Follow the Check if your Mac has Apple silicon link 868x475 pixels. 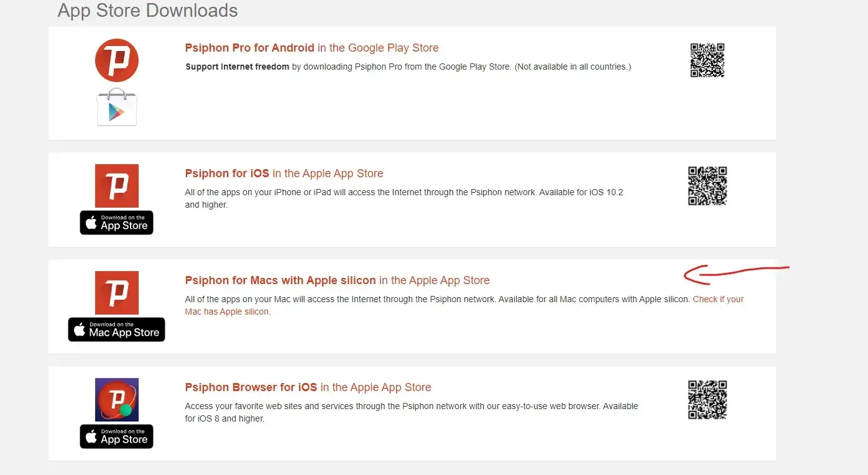point(718,299)
